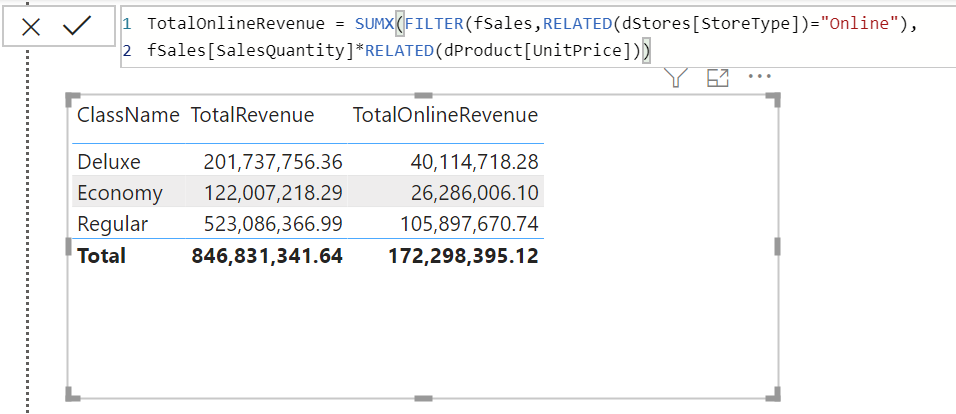Click the FILTER function in formula
This screenshot has height=414, width=956.
click(434, 24)
